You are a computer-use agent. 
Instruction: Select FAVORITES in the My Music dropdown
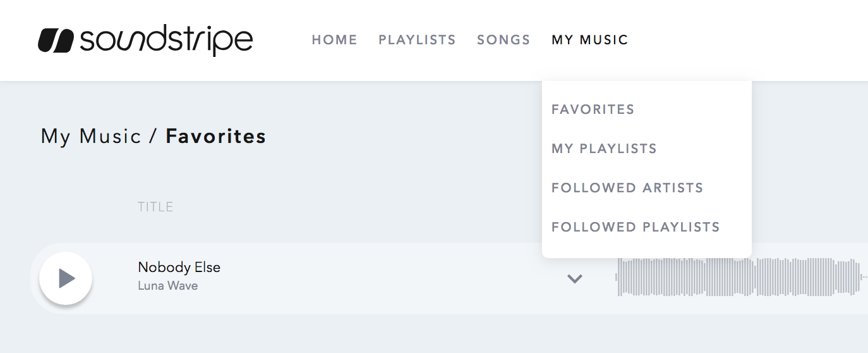(593, 109)
